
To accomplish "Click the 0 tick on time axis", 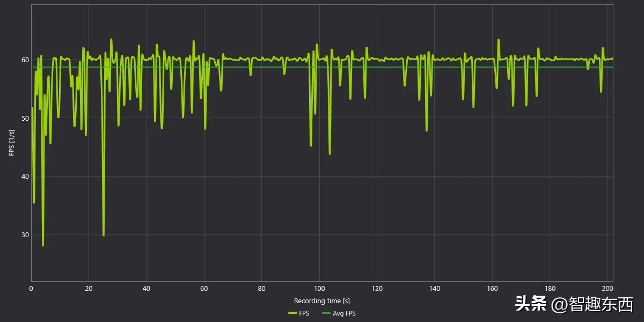I will click(x=31, y=289).
